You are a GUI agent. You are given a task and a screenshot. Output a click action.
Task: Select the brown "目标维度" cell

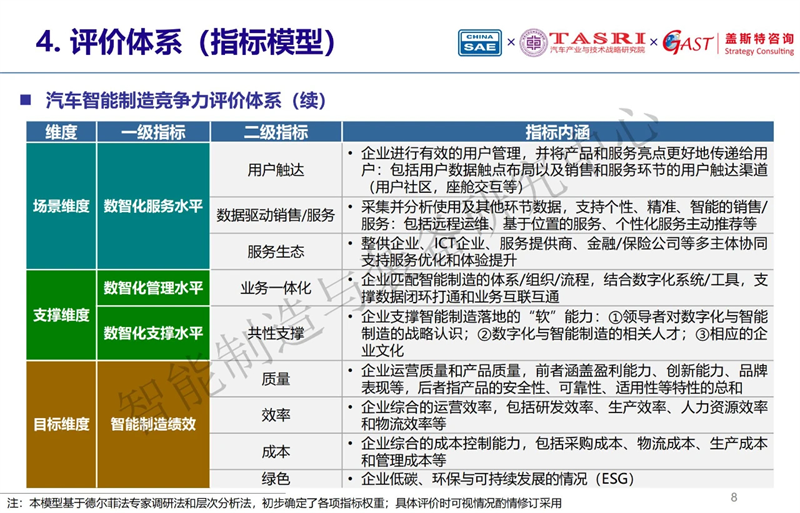click(61, 424)
